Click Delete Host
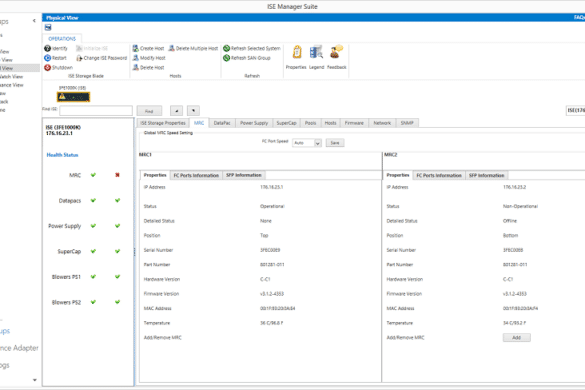The height and width of the screenshot is (390, 585). coord(148,68)
